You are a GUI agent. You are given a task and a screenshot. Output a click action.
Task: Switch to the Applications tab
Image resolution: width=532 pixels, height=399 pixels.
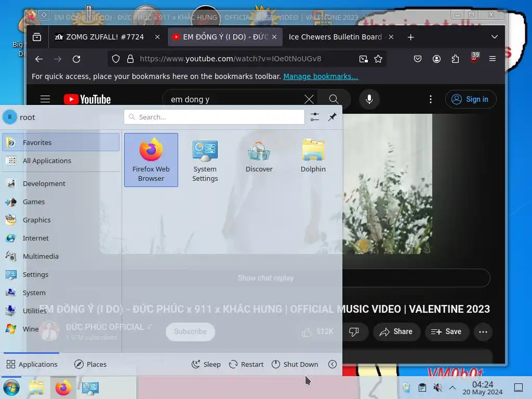[x=32, y=364]
